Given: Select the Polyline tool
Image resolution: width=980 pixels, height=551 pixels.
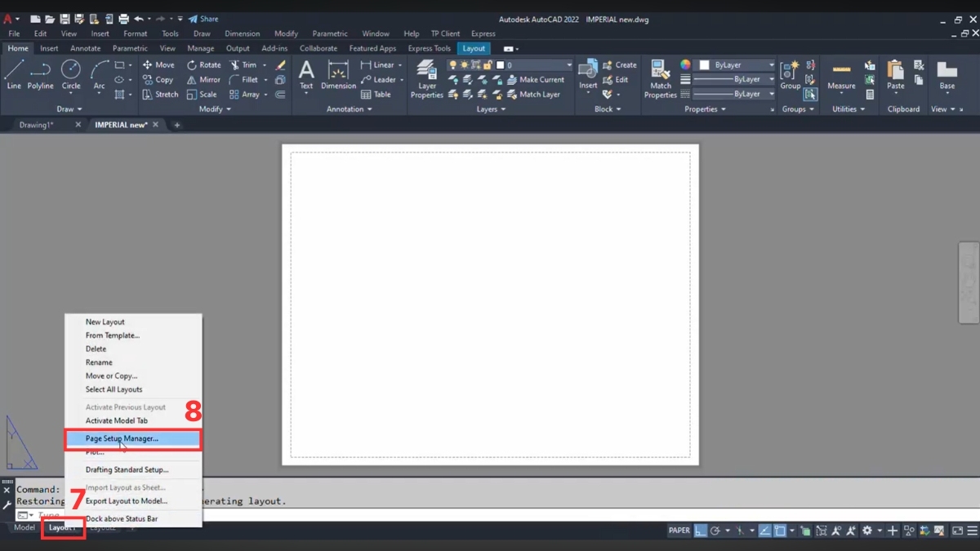Looking at the screenshot, I should pyautogui.click(x=40, y=73).
